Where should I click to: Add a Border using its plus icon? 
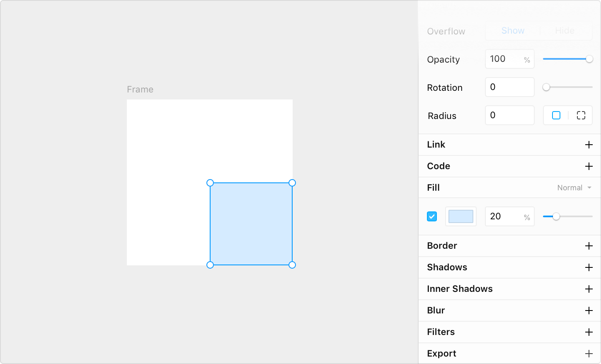click(589, 246)
